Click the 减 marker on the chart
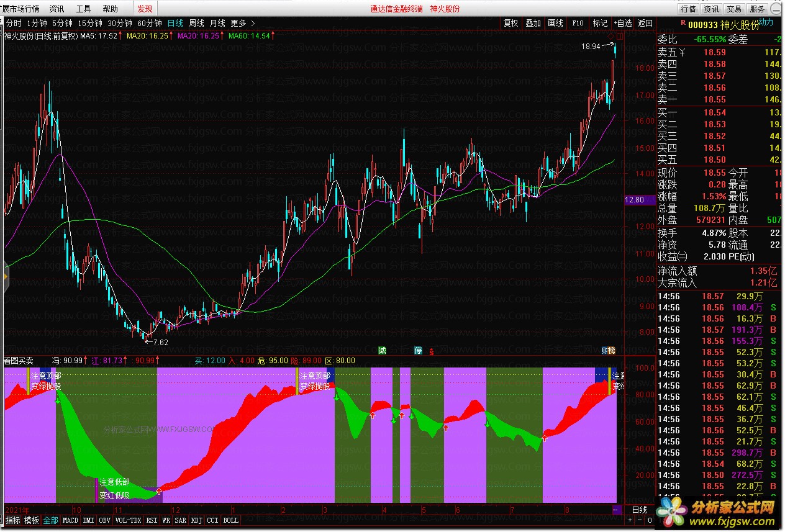785x532 pixels. (383, 351)
